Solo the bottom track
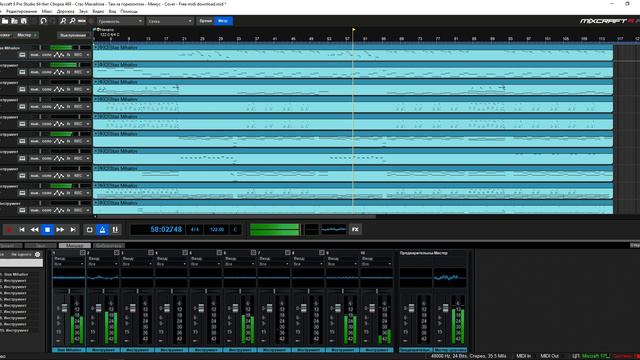640x360 pixels. pos(47,210)
